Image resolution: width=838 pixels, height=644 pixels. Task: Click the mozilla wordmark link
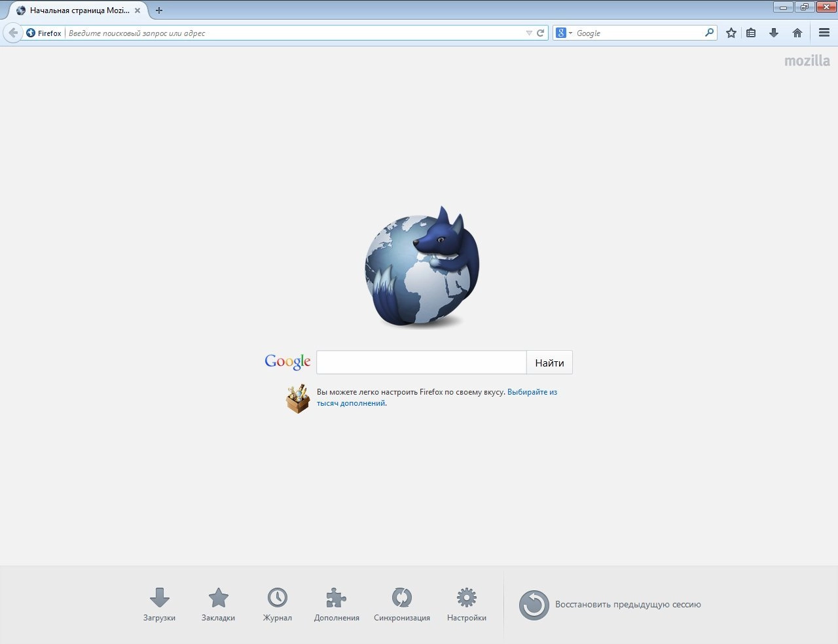tap(807, 61)
